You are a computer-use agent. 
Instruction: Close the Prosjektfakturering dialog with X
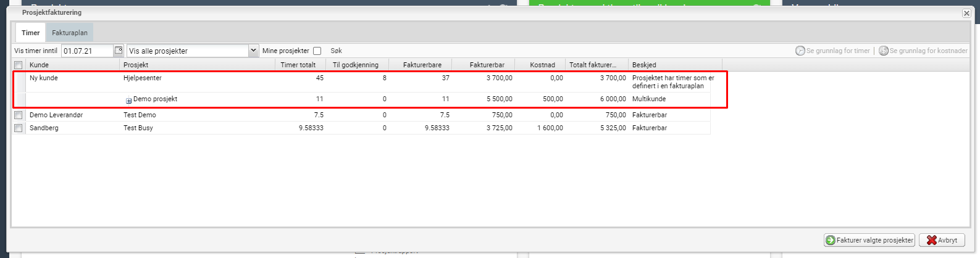(966, 13)
